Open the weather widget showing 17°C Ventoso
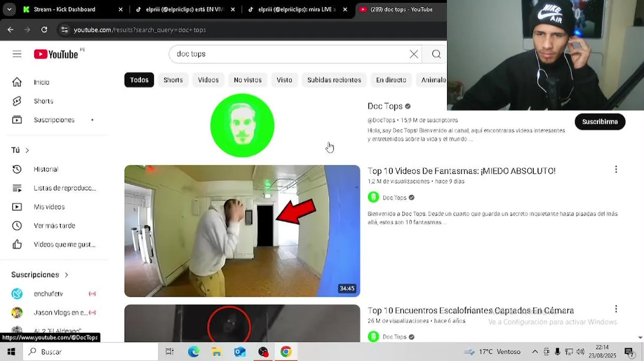644x361 pixels. coord(492,352)
